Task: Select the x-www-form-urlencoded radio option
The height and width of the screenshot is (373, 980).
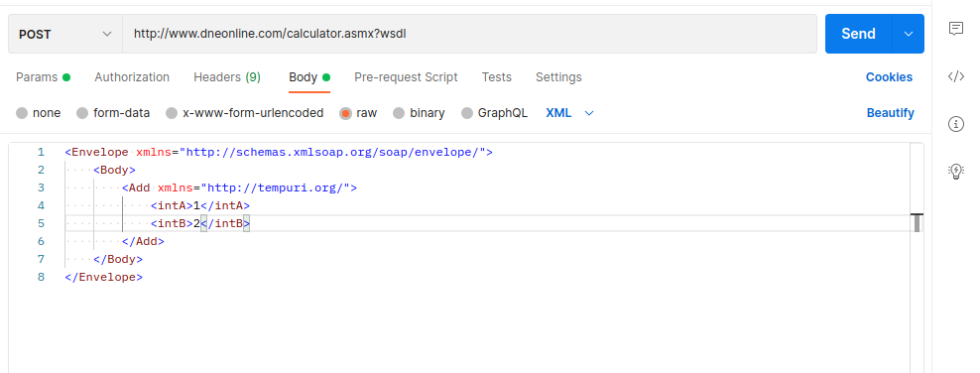Action: [x=172, y=113]
